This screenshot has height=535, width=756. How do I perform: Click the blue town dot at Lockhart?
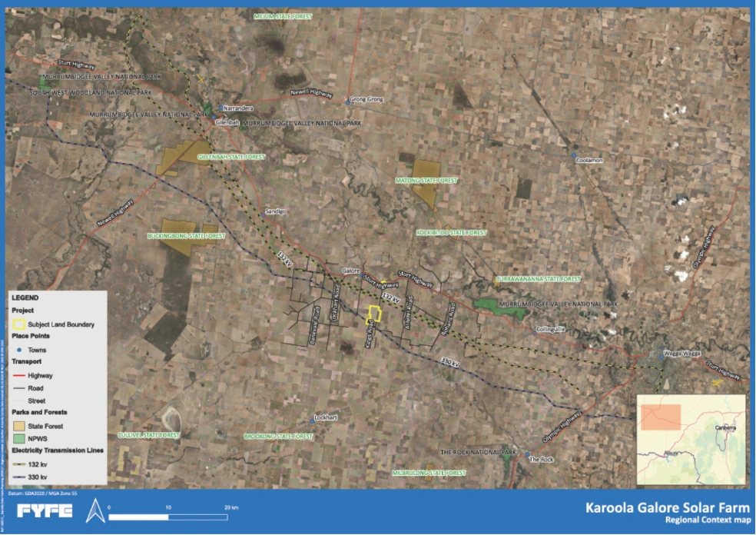coord(312,421)
